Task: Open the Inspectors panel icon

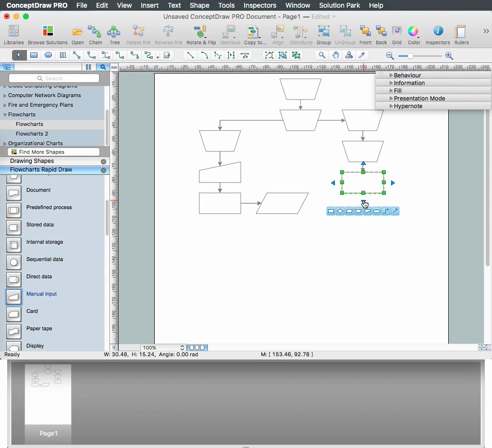Action: click(437, 32)
